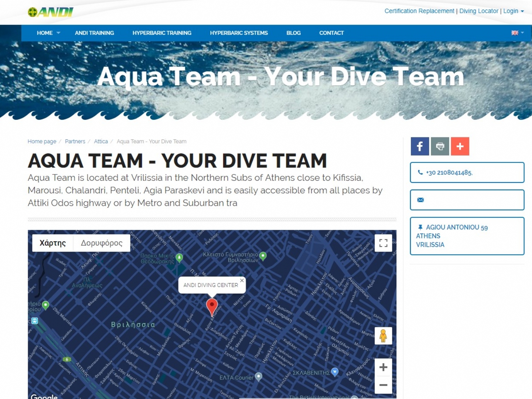The image size is (532, 399).
Task: Go to Home page breadcrumb
Action: point(42,141)
